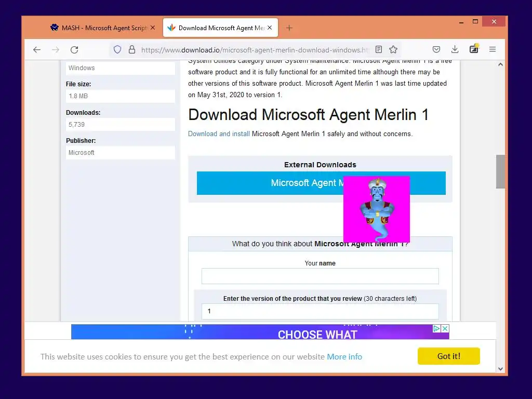This screenshot has height=399, width=532.
Task: Follow the 'Download and install' link
Action: [x=219, y=134]
